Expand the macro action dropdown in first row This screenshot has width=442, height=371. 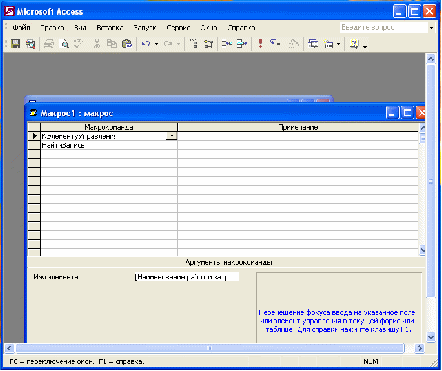[171, 136]
